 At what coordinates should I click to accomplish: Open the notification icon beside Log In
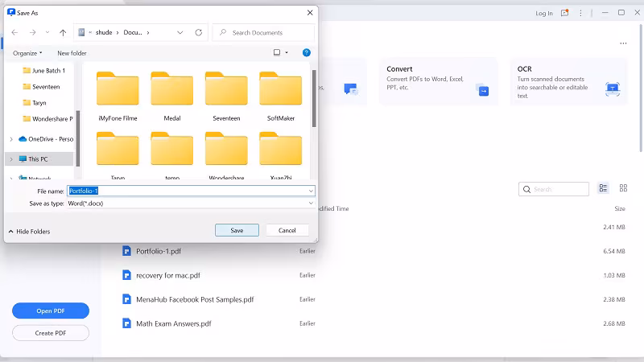pos(565,13)
